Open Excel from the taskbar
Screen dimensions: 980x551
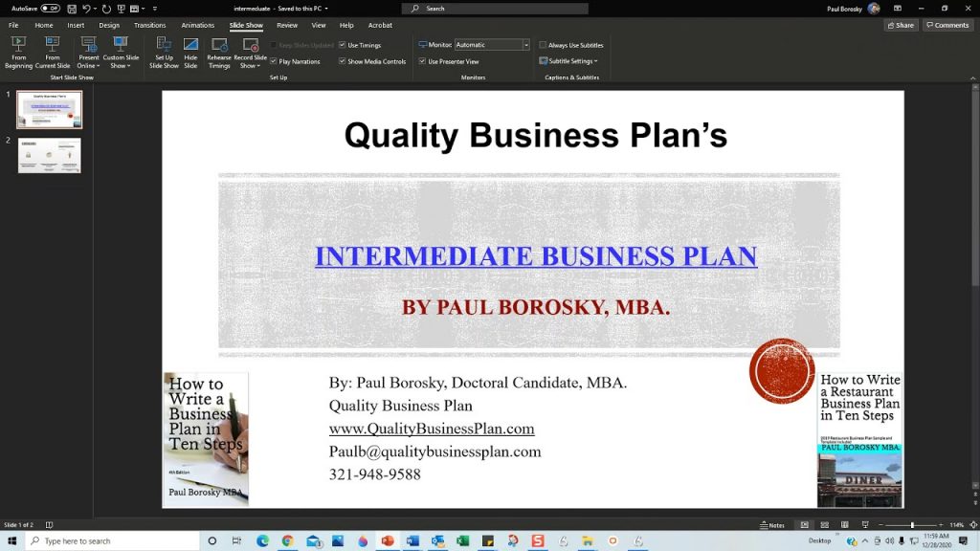[462, 541]
